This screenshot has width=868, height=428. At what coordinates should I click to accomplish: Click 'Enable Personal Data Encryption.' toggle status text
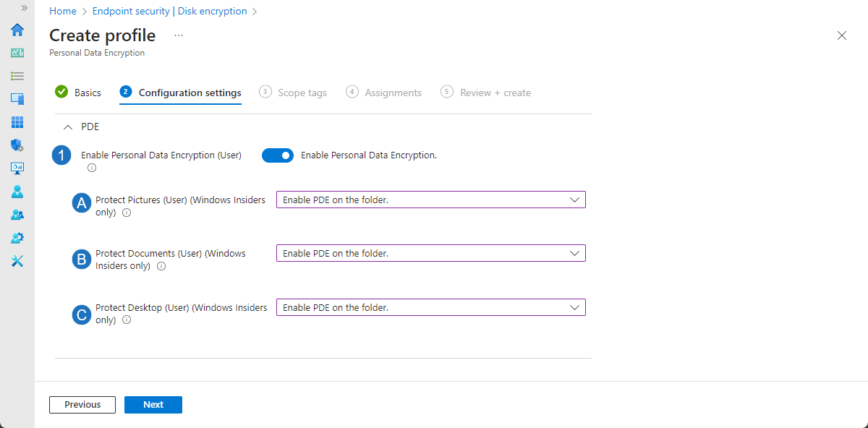[369, 155]
